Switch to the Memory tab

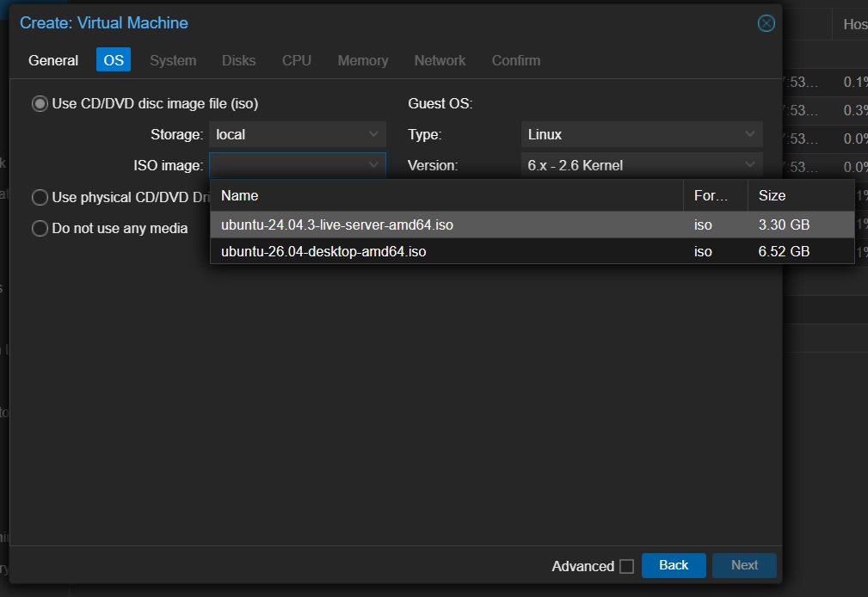coord(362,60)
